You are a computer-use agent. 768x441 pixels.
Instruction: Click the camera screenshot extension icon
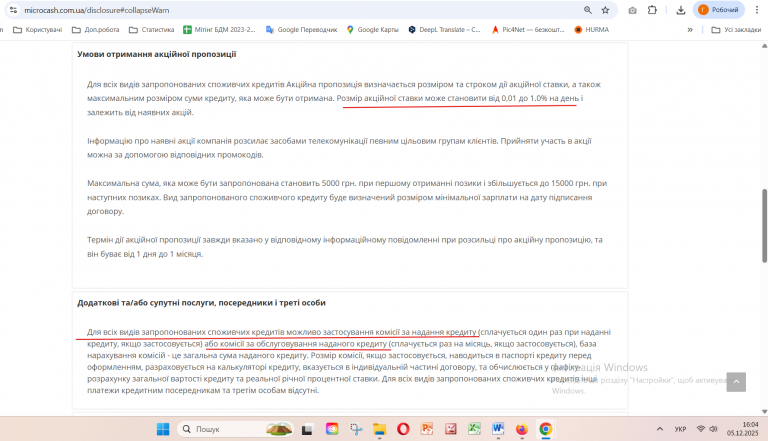(632, 10)
